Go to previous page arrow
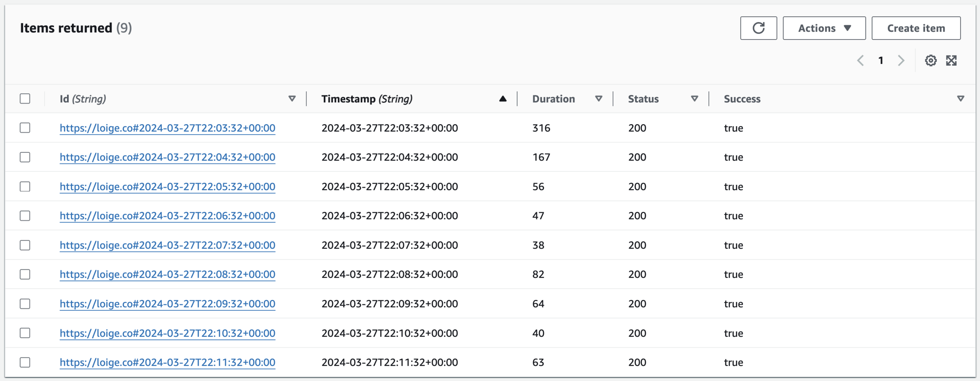980x381 pixels. pos(860,61)
